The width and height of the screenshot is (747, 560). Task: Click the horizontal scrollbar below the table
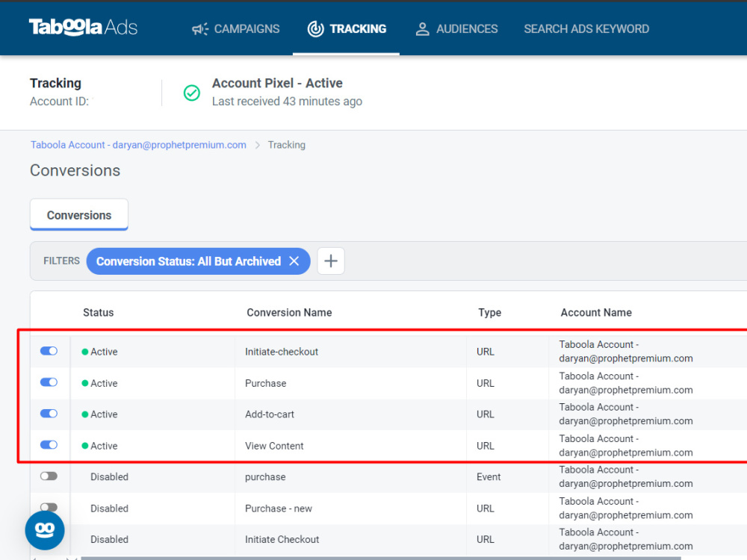point(380,558)
